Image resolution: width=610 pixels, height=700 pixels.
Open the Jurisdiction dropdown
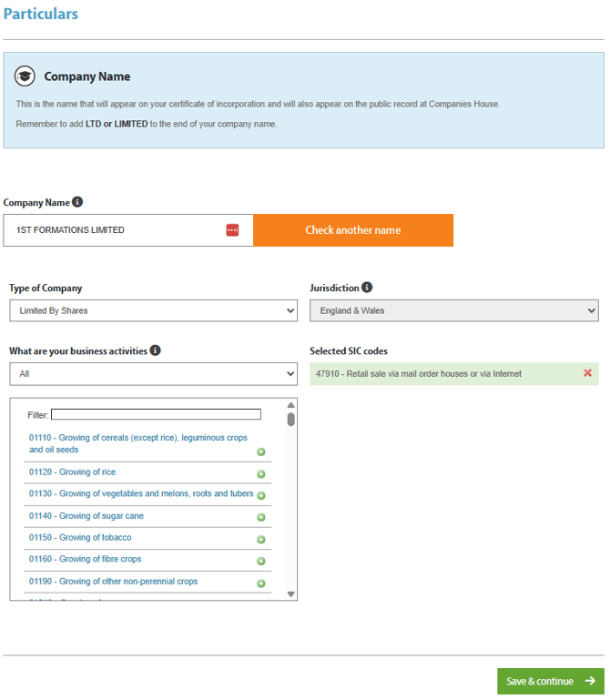coord(453,310)
